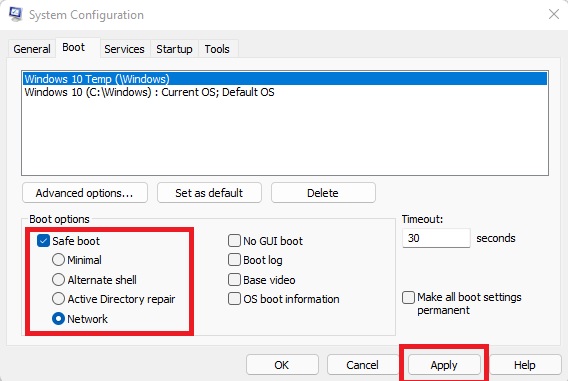The image size is (568, 381).
Task: Delete the selected boot entry
Action: click(323, 193)
